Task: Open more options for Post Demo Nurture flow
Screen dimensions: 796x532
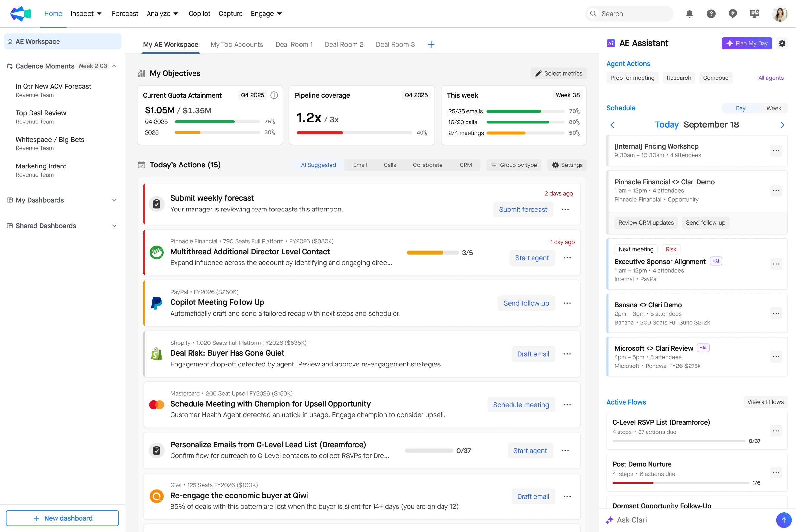Action: pos(776,472)
